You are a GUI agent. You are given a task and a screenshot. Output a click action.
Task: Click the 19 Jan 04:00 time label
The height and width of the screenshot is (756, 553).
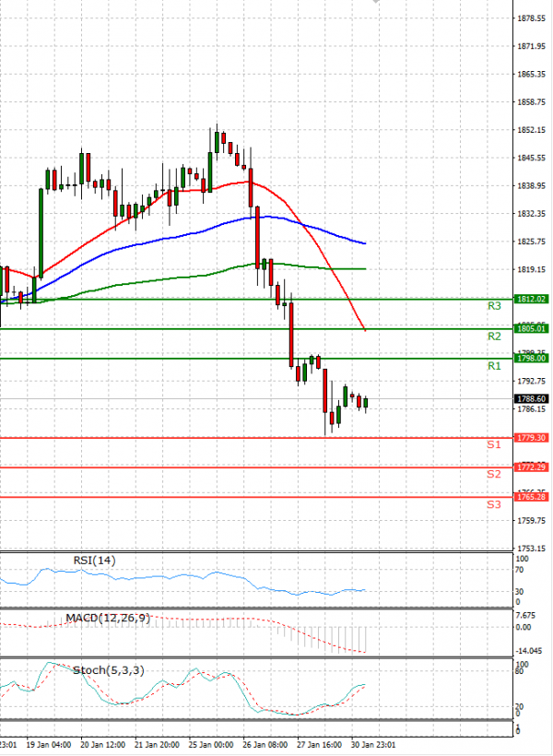[x=49, y=745]
